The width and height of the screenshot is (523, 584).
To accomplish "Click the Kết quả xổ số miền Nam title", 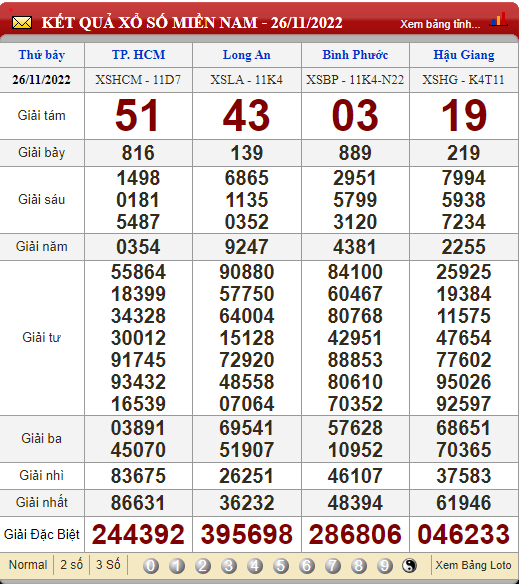I will pyautogui.click(x=192, y=22).
